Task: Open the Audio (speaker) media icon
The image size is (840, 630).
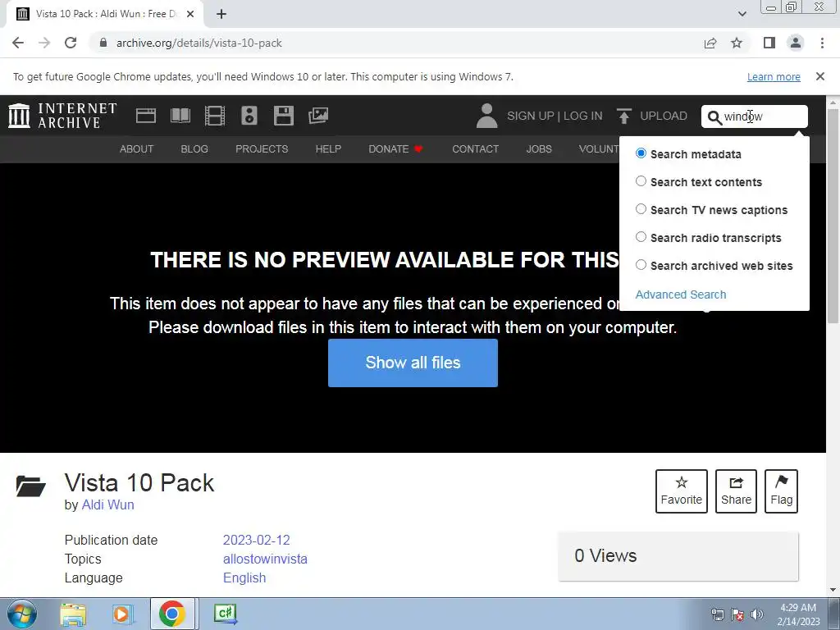Action: [249, 116]
